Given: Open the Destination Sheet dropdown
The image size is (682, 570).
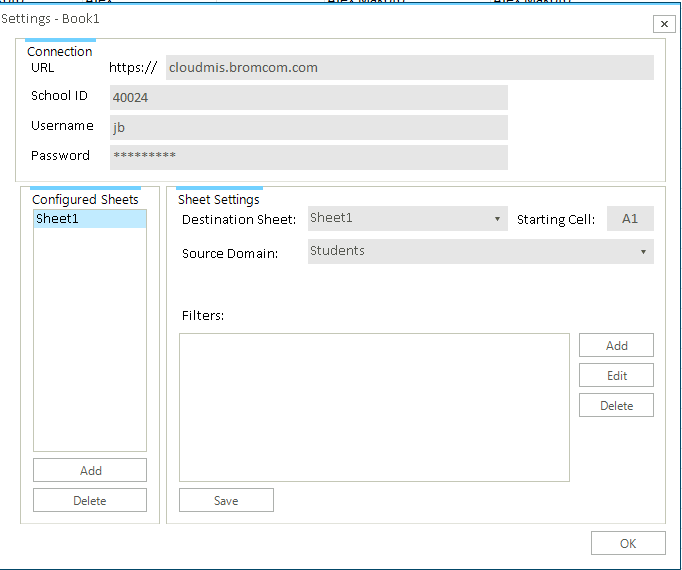Looking at the screenshot, I should pyautogui.click(x=408, y=218).
